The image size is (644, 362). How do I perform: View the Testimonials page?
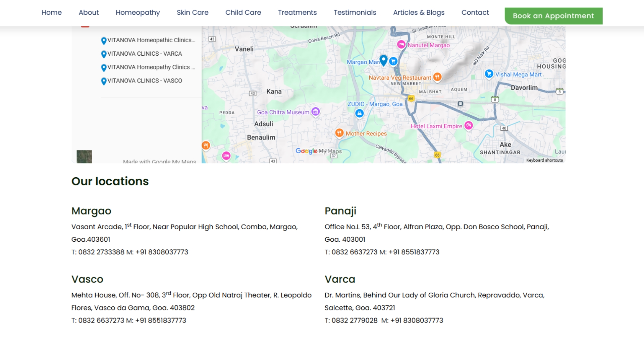pyautogui.click(x=355, y=12)
